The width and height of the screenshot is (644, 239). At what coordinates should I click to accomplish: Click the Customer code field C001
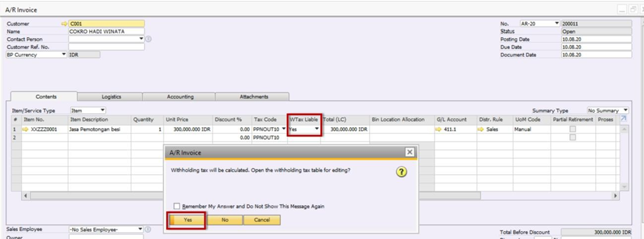[106, 24]
